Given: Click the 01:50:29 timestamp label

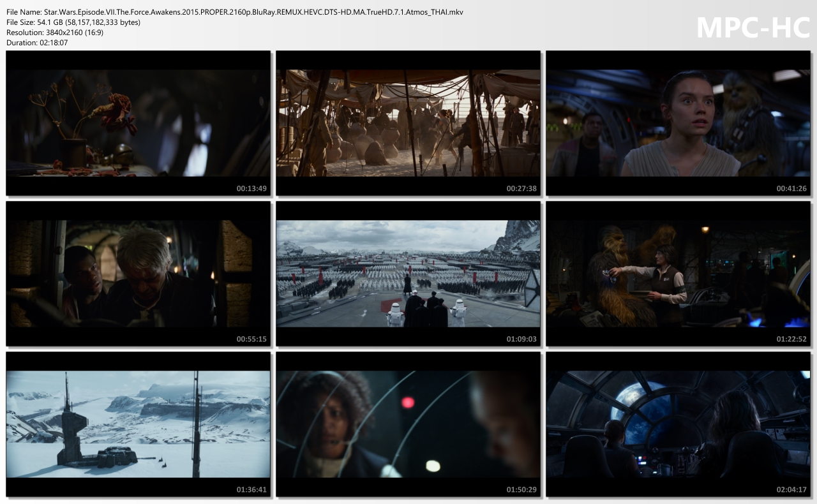Looking at the screenshot, I should (x=521, y=490).
